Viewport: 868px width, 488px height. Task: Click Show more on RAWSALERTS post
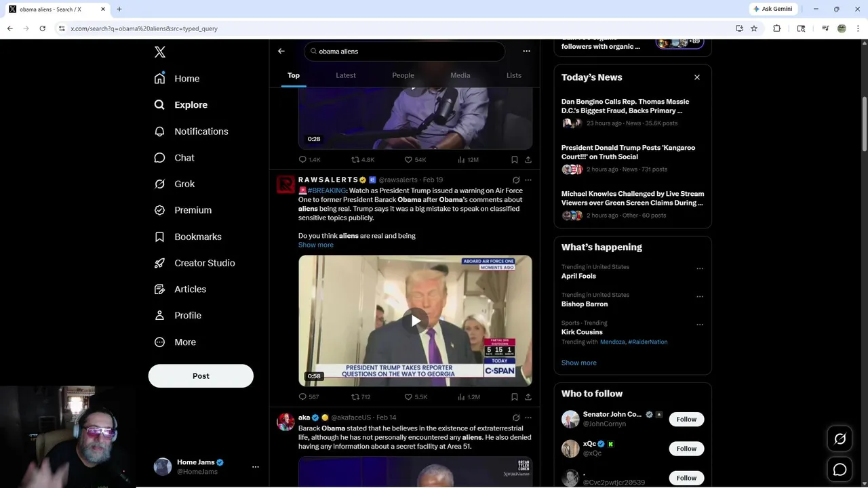coord(316,245)
